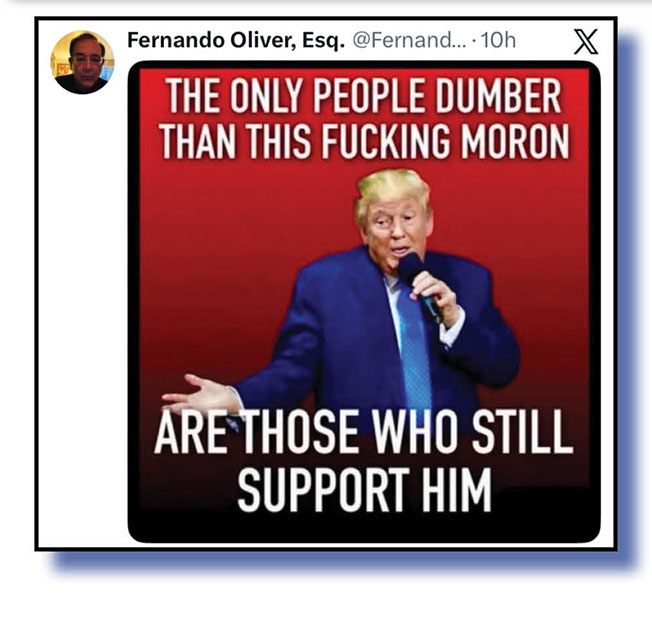The image size is (652, 620).
Task: Click the display name Fernando Oliver, Esq.
Action: [x=236, y=40]
